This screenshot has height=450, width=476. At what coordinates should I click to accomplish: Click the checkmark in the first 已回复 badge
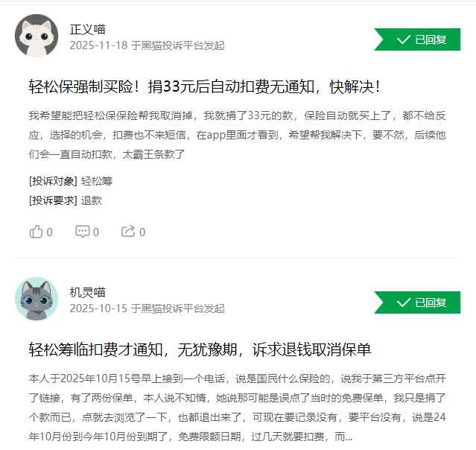(x=404, y=39)
